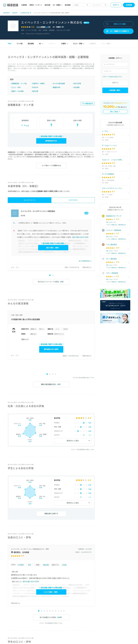
Task: Open 説明会・インターン in the top navigation
Action: [x=36, y=5]
